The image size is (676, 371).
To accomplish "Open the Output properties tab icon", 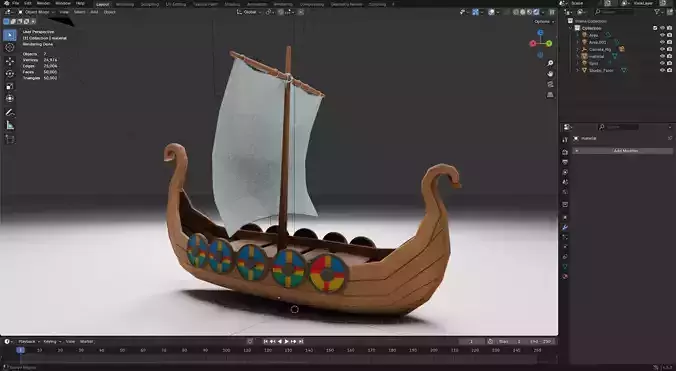I will tap(565, 162).
